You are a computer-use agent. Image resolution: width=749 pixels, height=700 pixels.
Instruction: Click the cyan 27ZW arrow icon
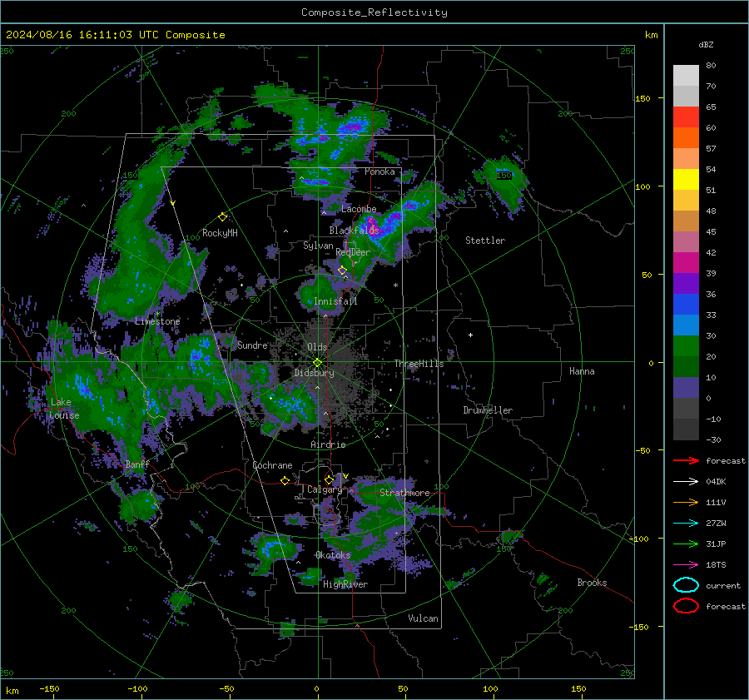tap(686, 524)
